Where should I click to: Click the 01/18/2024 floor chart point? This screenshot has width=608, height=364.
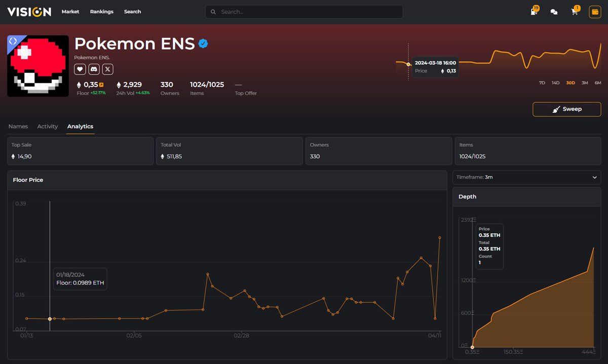tap(50, 319)
